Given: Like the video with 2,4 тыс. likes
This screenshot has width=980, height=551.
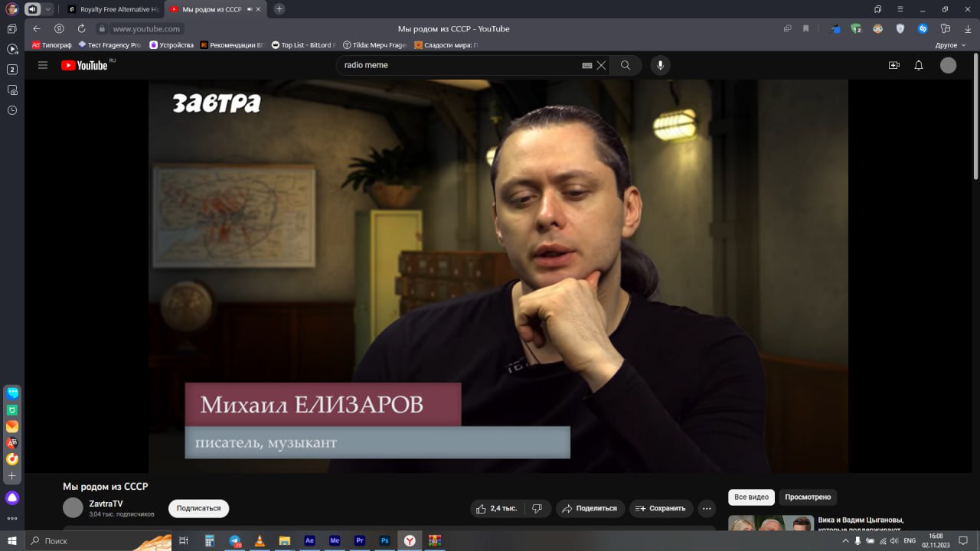Looking at the screenshot, I should (x=497, y=508).
